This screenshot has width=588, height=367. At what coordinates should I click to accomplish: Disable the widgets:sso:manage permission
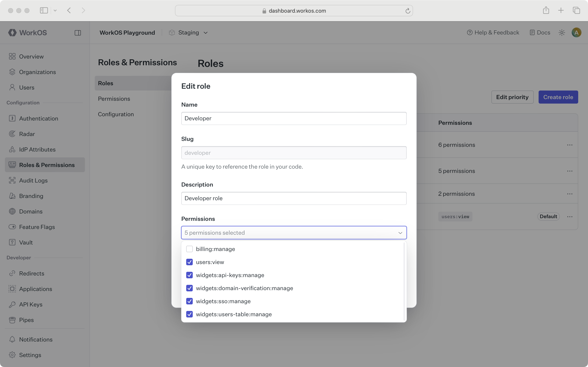[189, 301]
